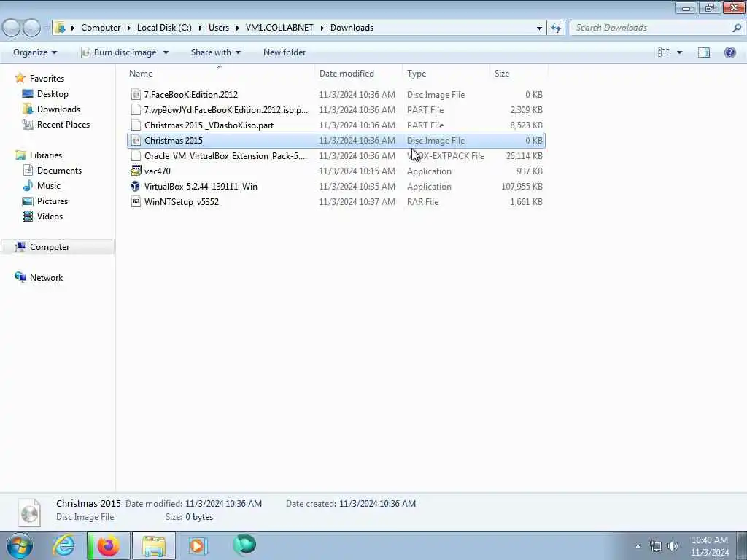747x560 pixels.
Task: Click the refresh button beside address bar
Action: coord(556,28)
